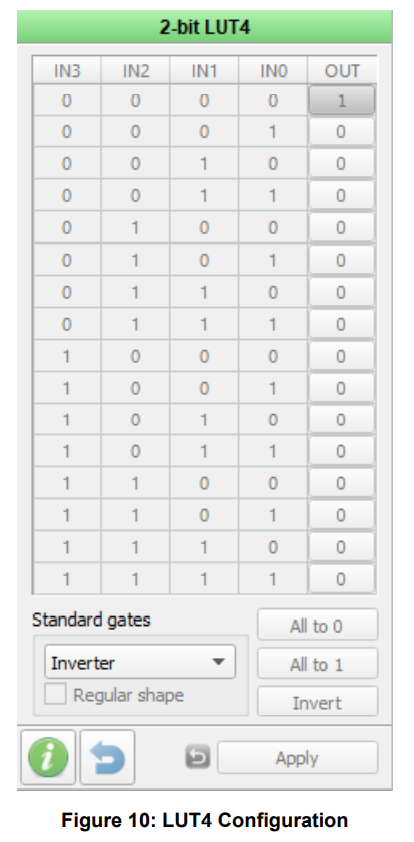
Task: Click the 2-bit LUT4 title bar
Action: coord(205,27)
